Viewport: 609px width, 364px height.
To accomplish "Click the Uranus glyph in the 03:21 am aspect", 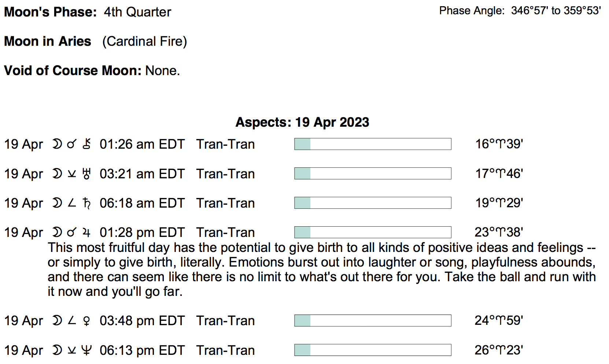I will point(86,174).
